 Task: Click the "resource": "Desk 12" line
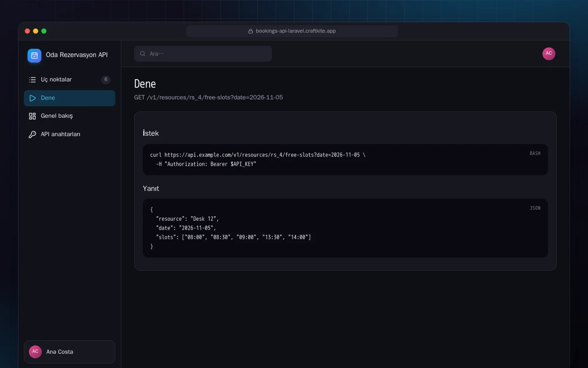187,219
